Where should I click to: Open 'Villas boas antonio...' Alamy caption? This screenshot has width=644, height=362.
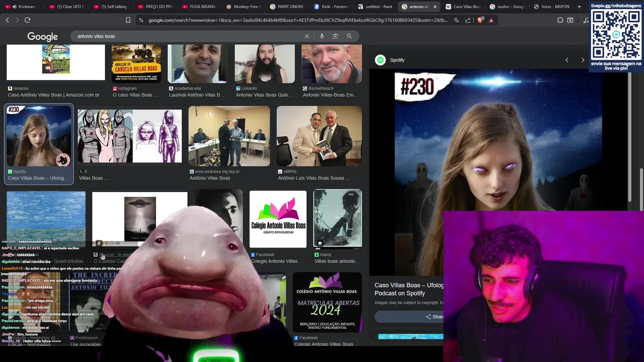coord(337,261)
